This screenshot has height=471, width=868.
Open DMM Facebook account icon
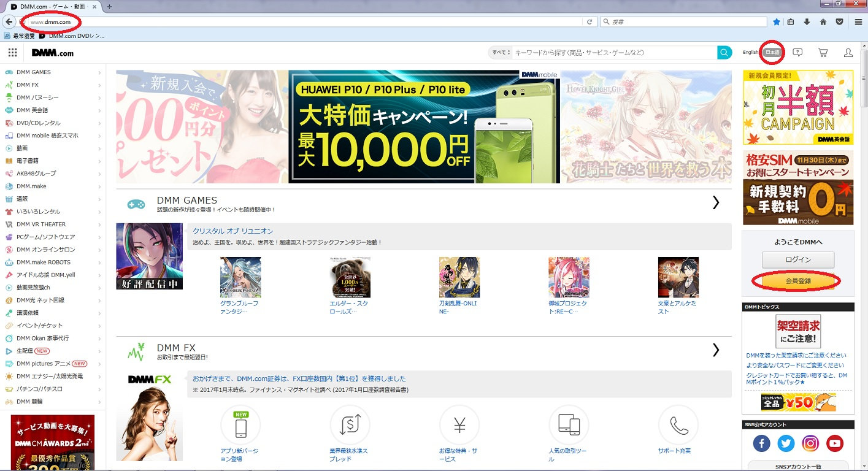(x=761, y=443)
